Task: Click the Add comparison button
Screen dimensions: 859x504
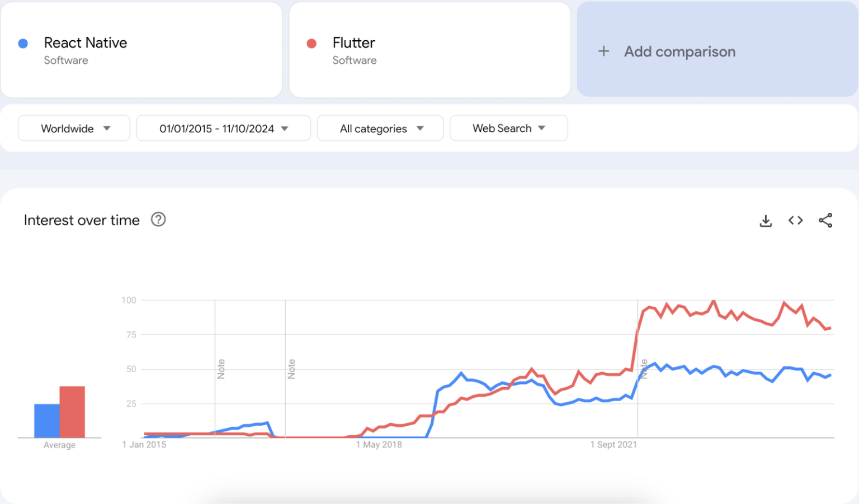Action: click(679, 51)
